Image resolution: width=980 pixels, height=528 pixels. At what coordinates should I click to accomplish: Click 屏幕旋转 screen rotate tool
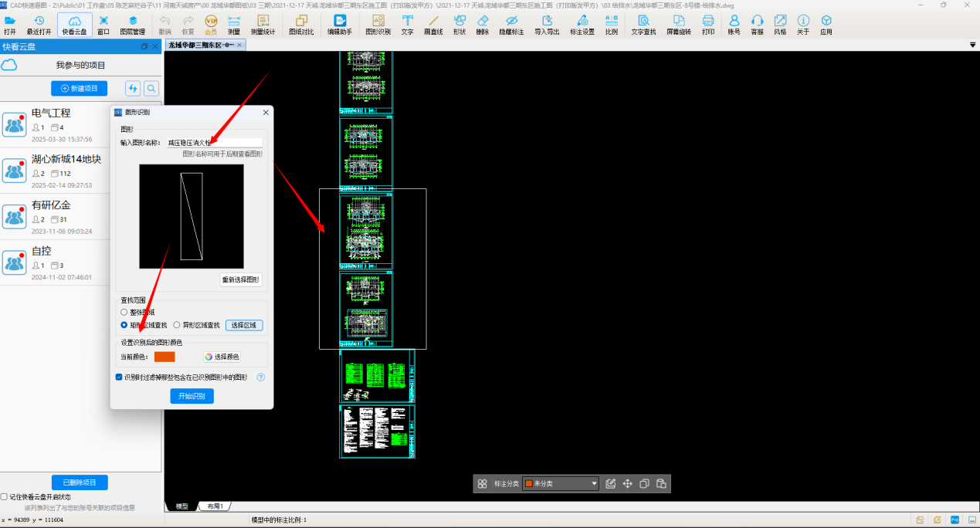click(x=679, y=25)
